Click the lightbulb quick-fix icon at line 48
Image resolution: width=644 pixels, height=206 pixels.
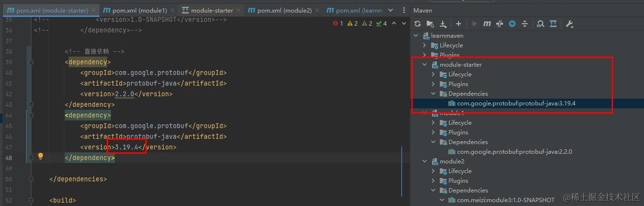(41, 156)
